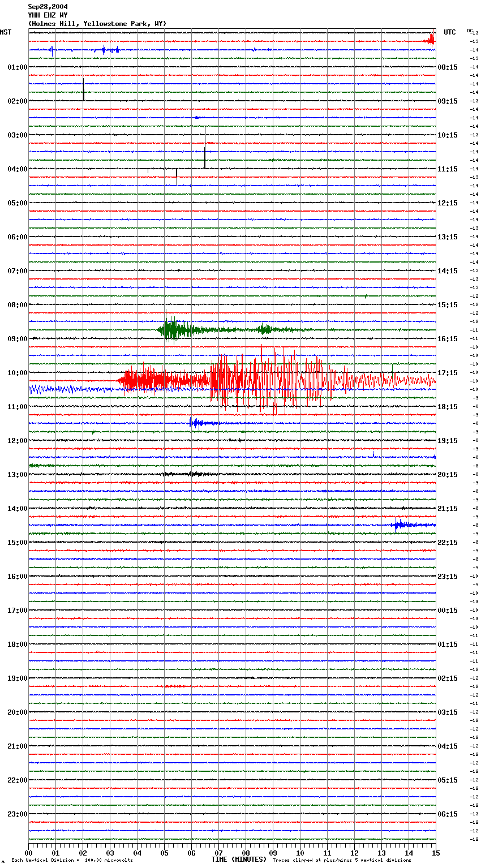Image resolution: width=481 pixels, height=868 pixels.
Task: Click the 17:15 UTC time label
Action: [x=448, y=373]
